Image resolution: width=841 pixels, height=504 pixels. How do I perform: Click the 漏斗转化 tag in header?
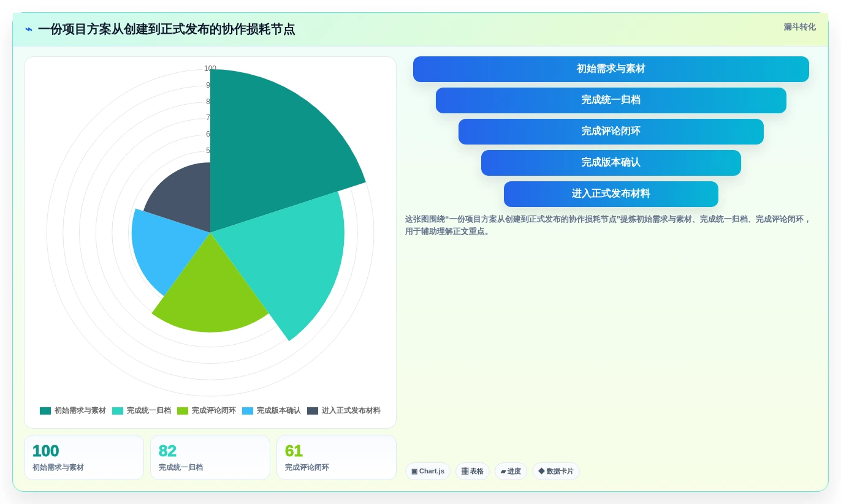[x=799, y=27]
